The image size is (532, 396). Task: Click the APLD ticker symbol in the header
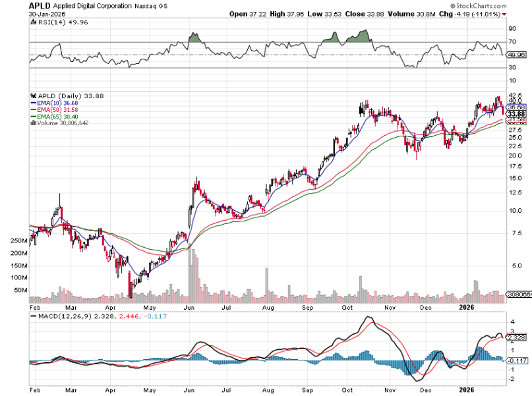point(40,6)
